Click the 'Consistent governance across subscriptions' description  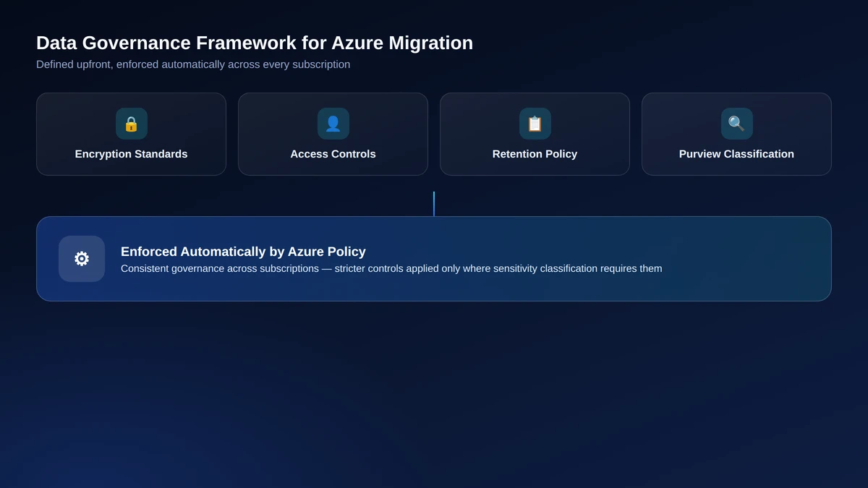(391, 269)
